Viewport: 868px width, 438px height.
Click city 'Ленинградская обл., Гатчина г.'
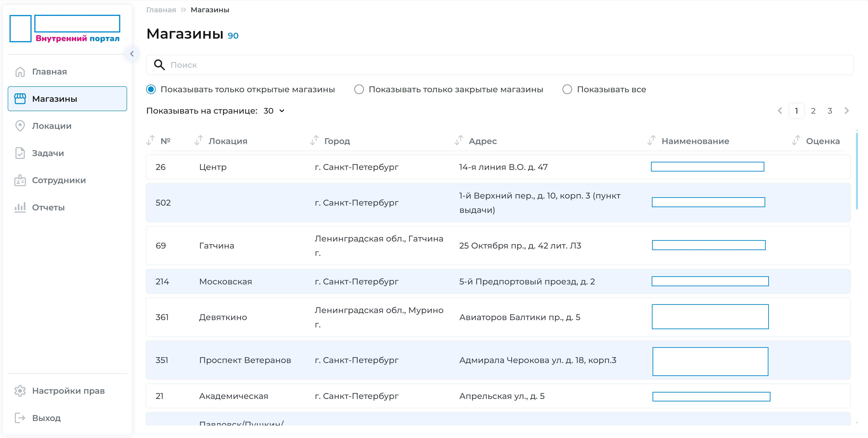coord(379,246)
